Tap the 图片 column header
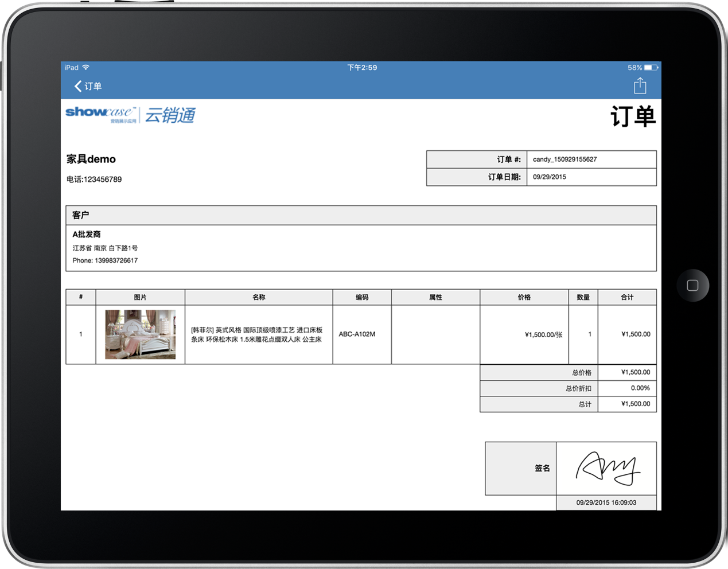Viewport: 728px width, 569px height. [x=140, y=297]
